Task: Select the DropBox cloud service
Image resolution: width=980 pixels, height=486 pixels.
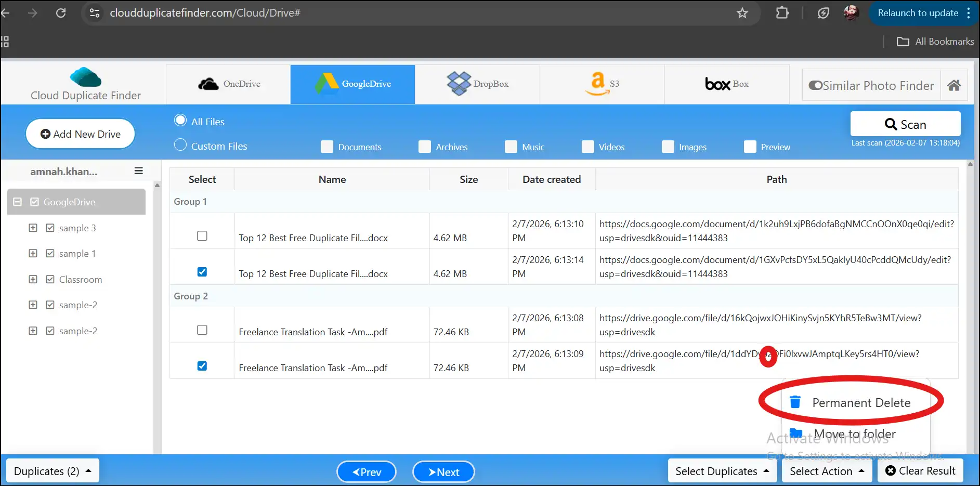Action: pyautogui.click(x=477, y=84)
